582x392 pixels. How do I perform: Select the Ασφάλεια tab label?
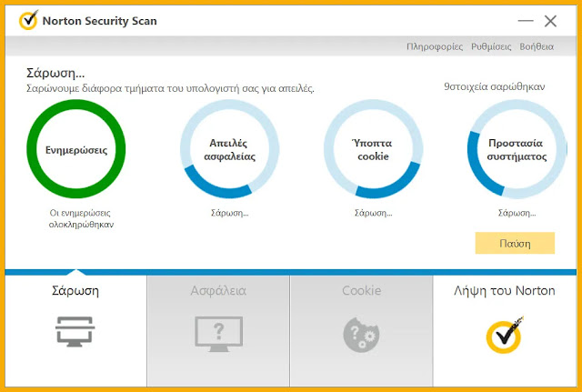(218, 290)
